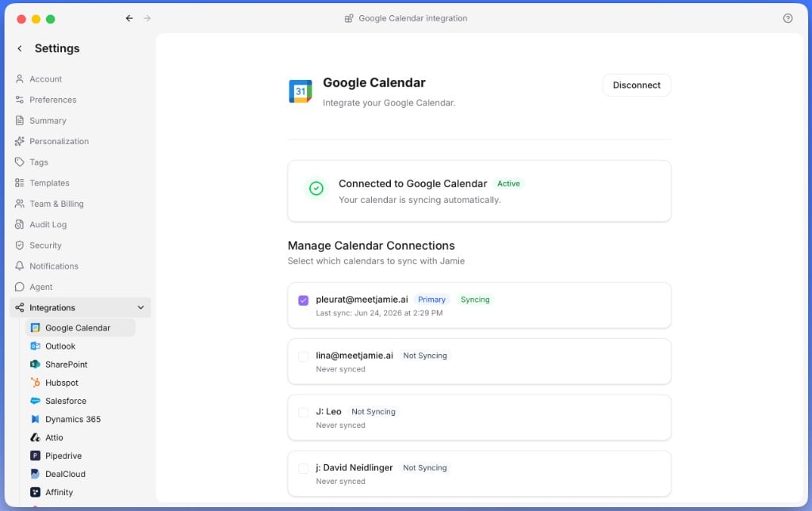Viewport: 812px width, 511px height.
Task: Click the Integrations share-nodes icon
Action: [x=20, y=307]
